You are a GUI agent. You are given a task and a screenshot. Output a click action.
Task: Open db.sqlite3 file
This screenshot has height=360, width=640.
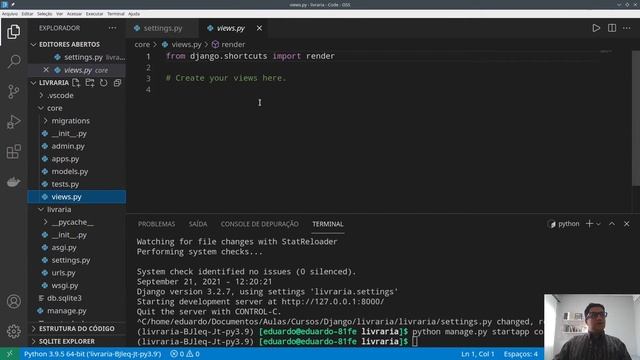point(64,298)
